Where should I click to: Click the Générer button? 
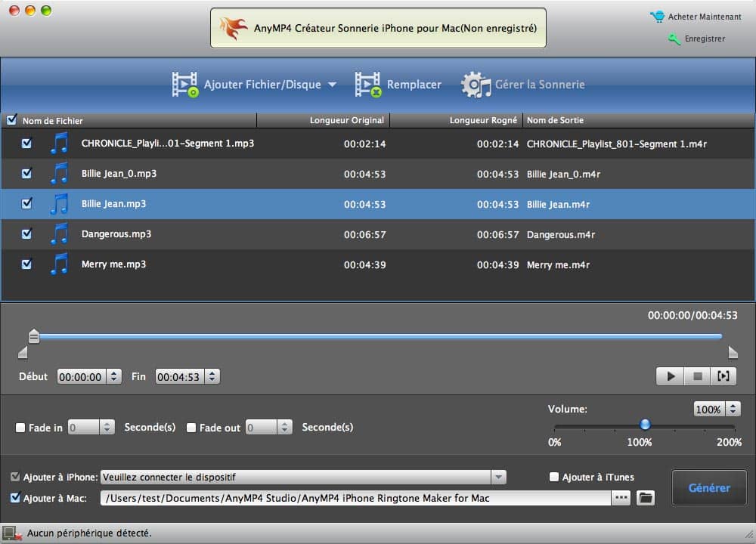709,487
